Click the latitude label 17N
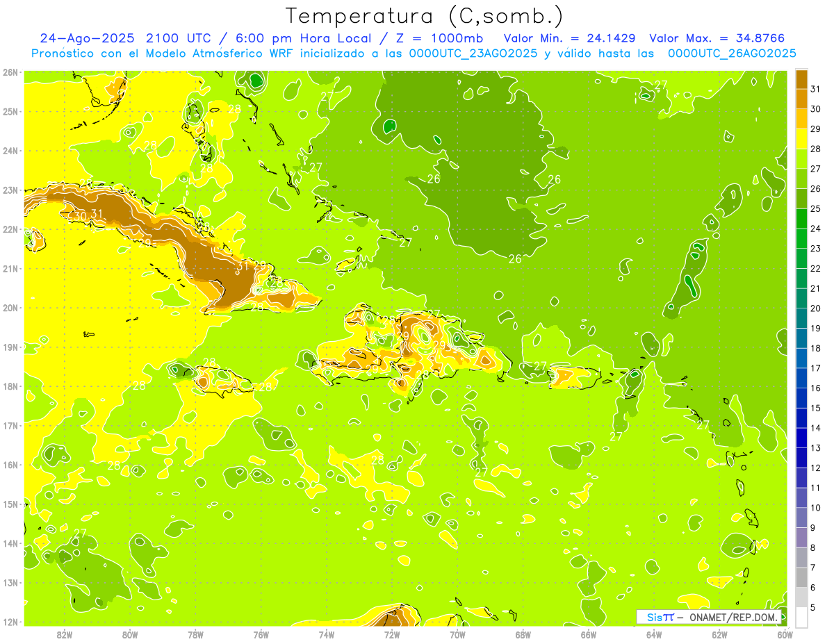Screen dimensions: 834x644 pyautogui.click(x=10, y=425)
